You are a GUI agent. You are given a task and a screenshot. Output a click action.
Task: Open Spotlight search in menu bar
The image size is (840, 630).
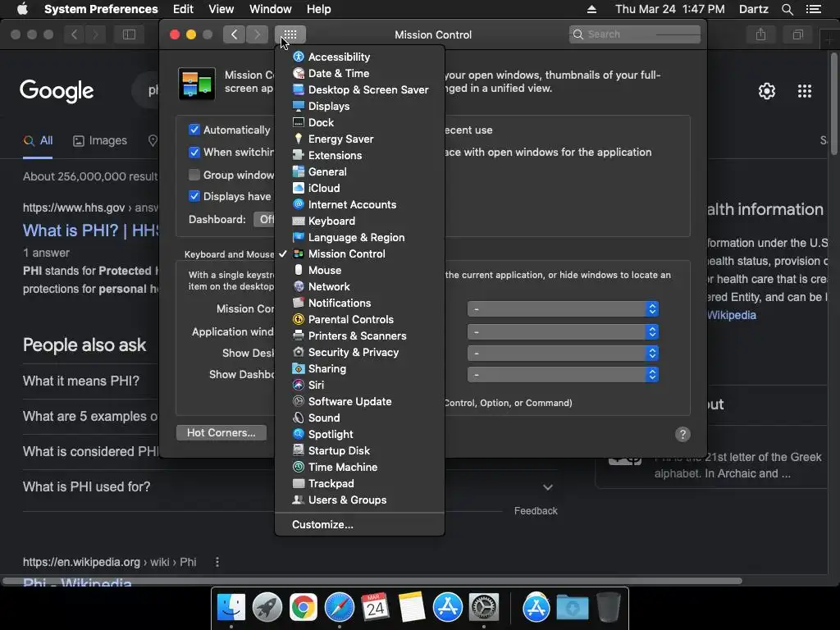pyautogui.click(x=787, y=9)
